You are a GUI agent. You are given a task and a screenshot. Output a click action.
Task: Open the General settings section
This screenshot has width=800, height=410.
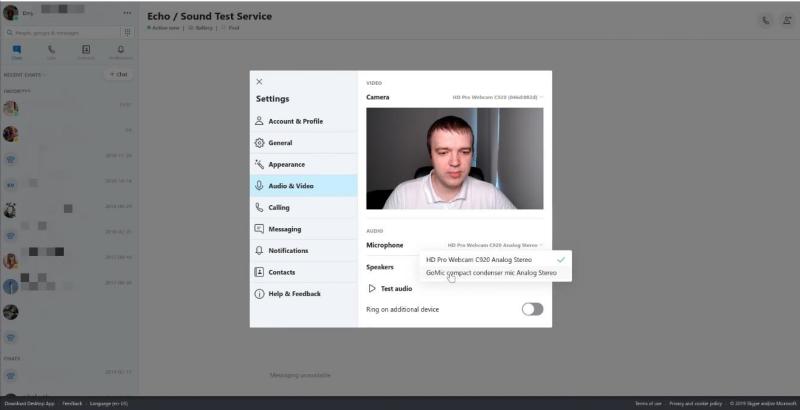coord(304,143)
